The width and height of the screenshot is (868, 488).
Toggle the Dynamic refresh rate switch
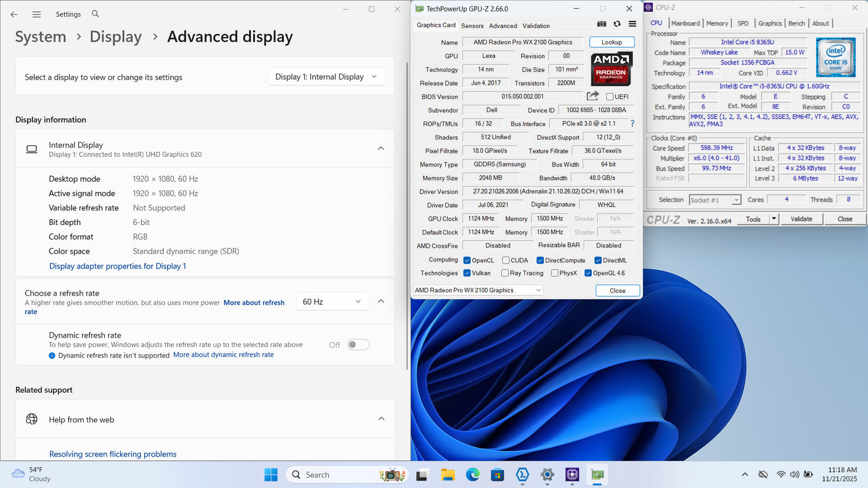click(358, 345)
